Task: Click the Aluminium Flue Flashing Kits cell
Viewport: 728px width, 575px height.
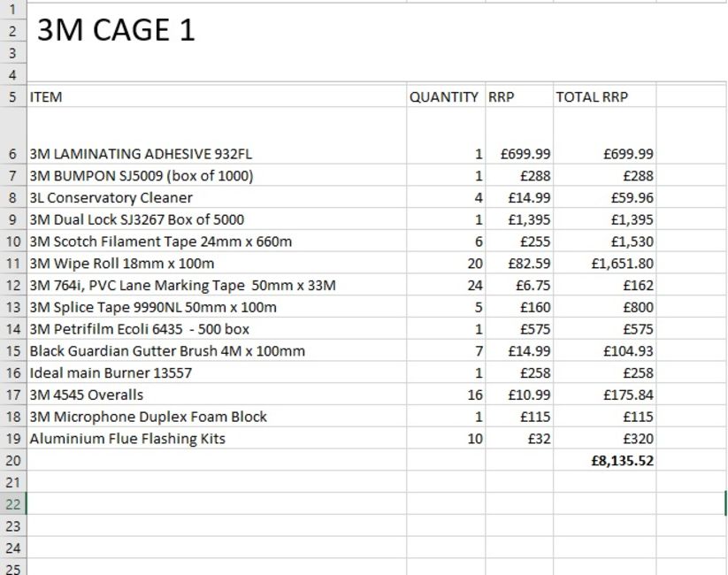Action: point(217,439)
